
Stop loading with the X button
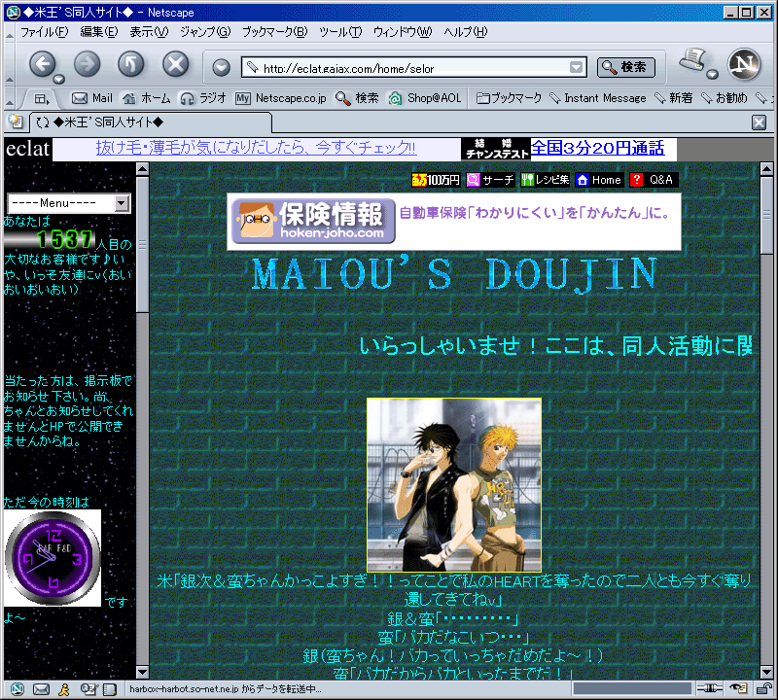tap(176, 64)
